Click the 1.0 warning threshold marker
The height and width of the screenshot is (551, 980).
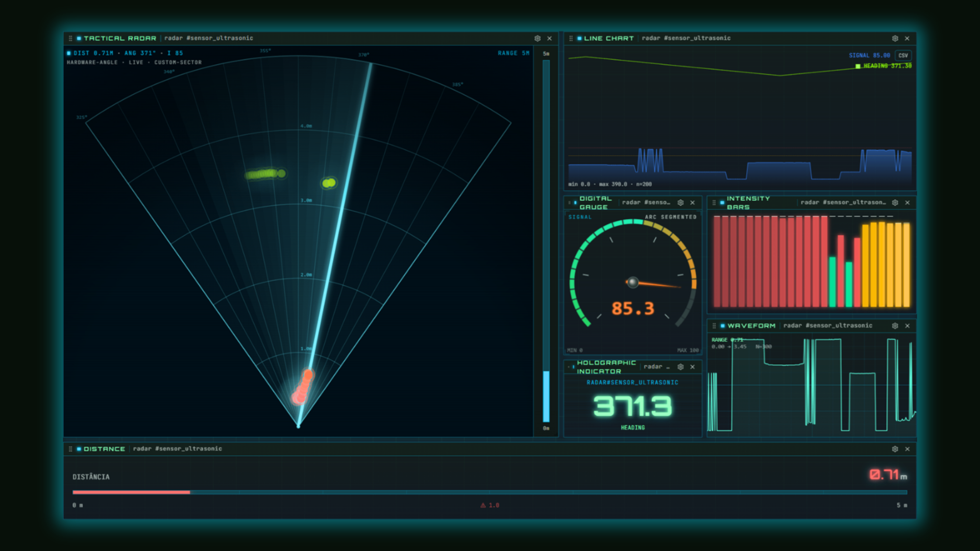[489, 505]
